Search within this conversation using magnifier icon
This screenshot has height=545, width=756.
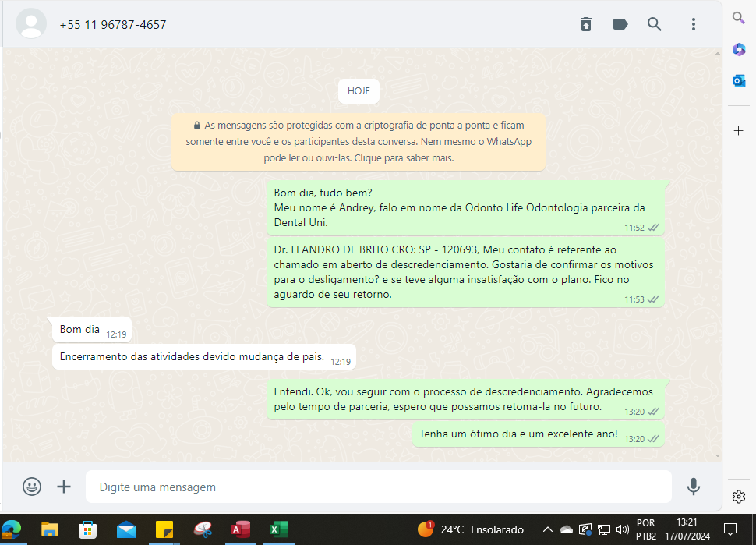tap(655, 24)
